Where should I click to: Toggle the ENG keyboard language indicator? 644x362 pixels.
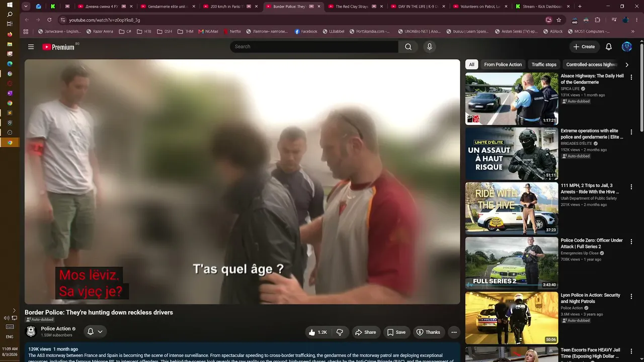click(x=10, y=337)
